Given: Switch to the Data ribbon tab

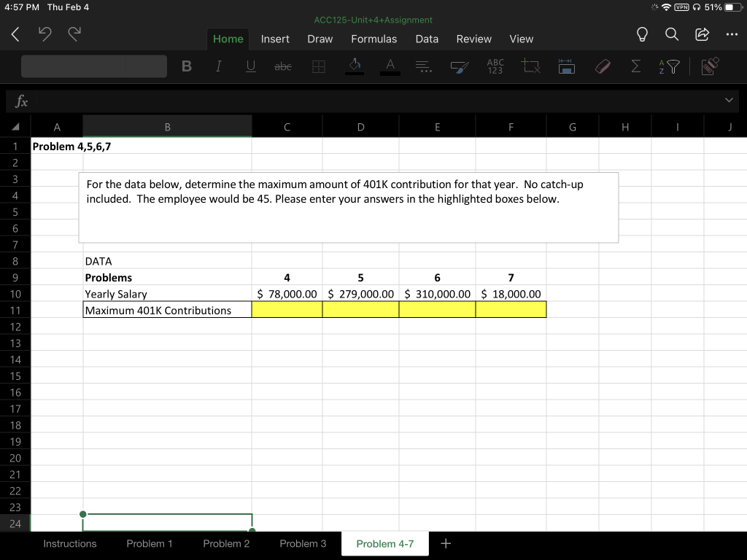Looking at the screenshot, I should point(427,39).
